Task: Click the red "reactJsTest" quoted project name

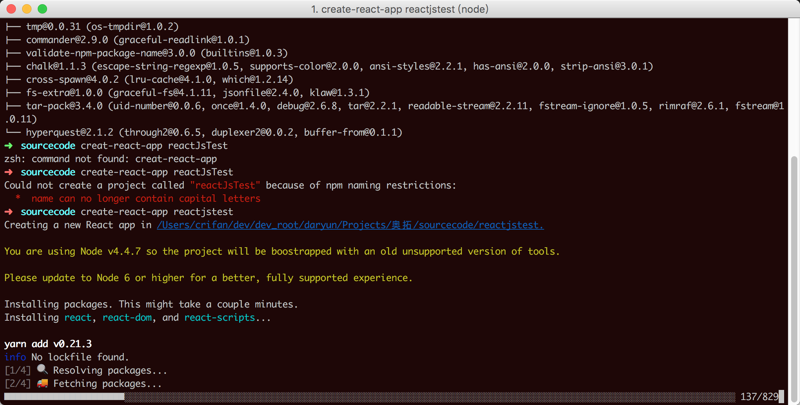Action: (x=225, y=185)
